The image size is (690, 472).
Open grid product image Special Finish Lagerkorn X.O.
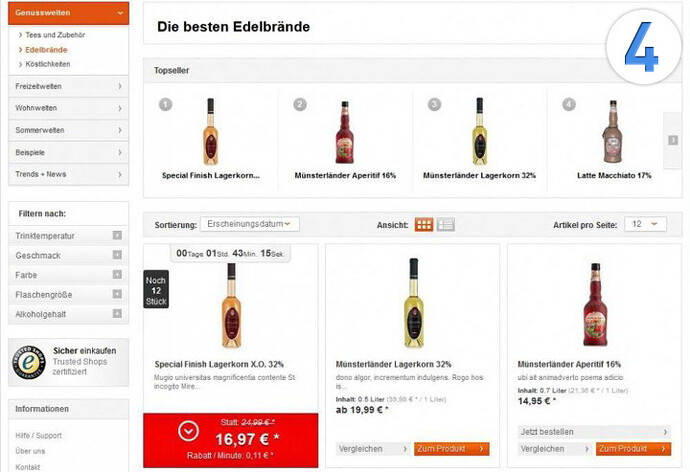tap(231, 306)
